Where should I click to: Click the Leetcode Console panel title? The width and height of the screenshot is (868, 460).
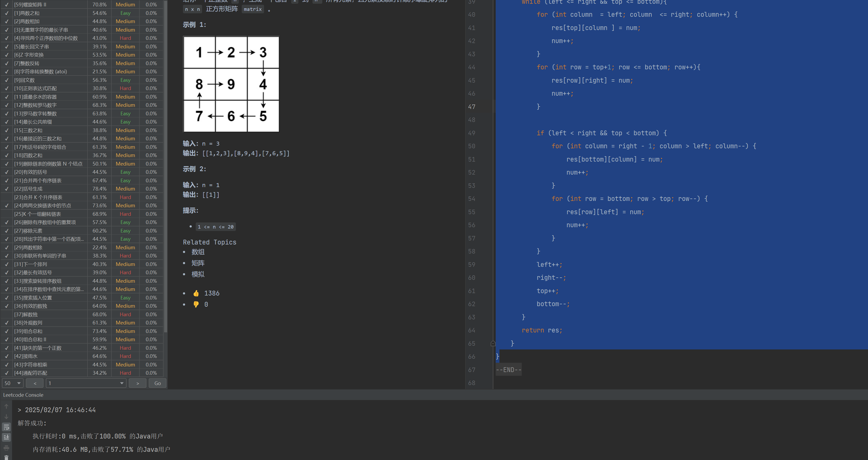coord(23,395)
